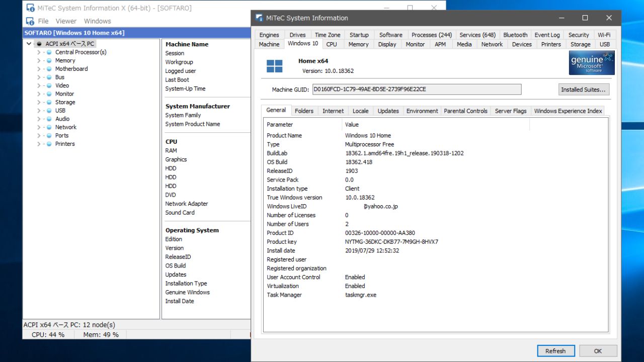The width and height of the screenshot is (644, 362).
Task: Click the File menu icon in SOFTARO window
Action: pyautogui.click(x=30, y=21)
